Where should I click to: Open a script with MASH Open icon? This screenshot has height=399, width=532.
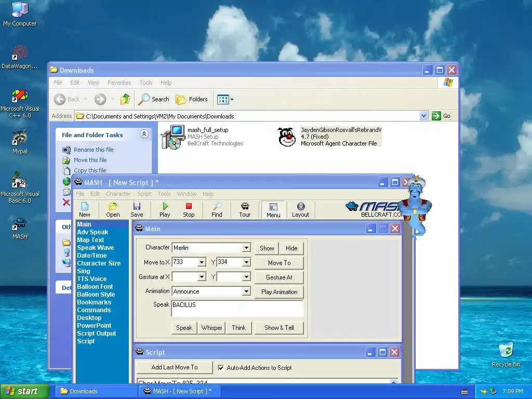[x=113, y=209]
